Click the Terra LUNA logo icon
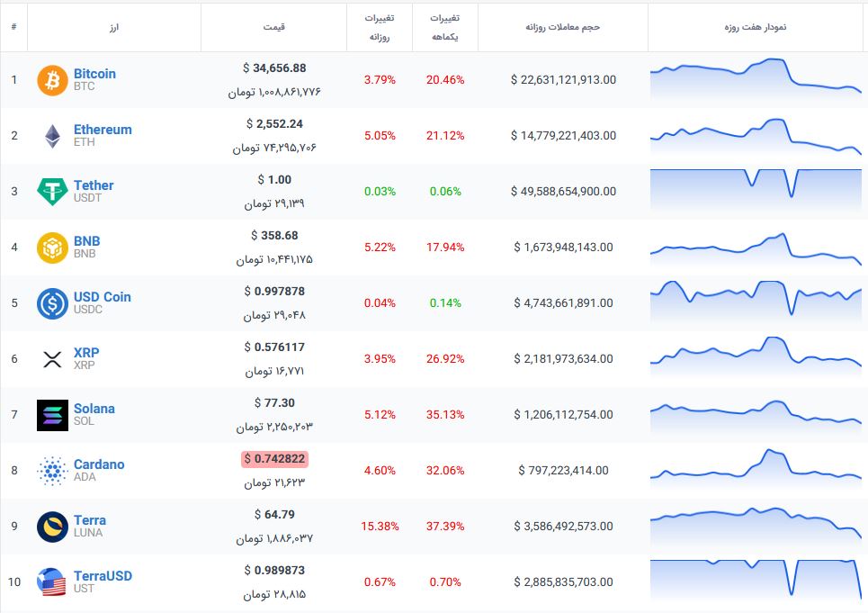Screen dimensions: 868x613 point(52,527)
